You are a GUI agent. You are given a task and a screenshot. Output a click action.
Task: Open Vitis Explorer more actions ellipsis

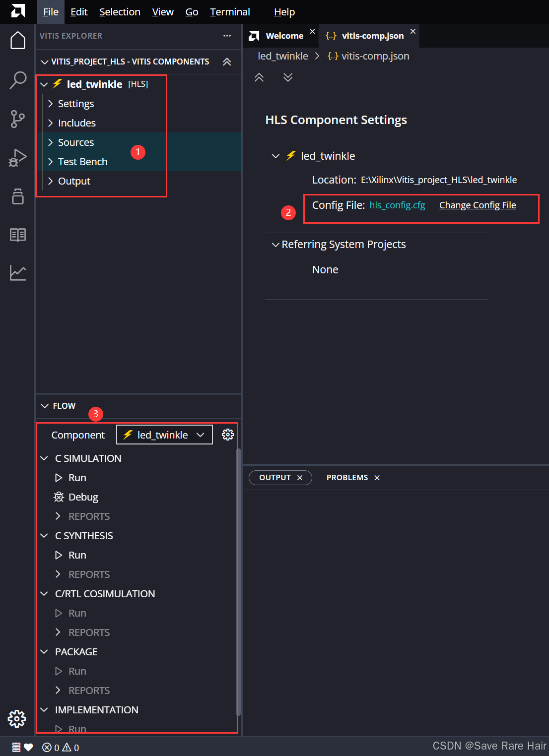coord(227,36)
